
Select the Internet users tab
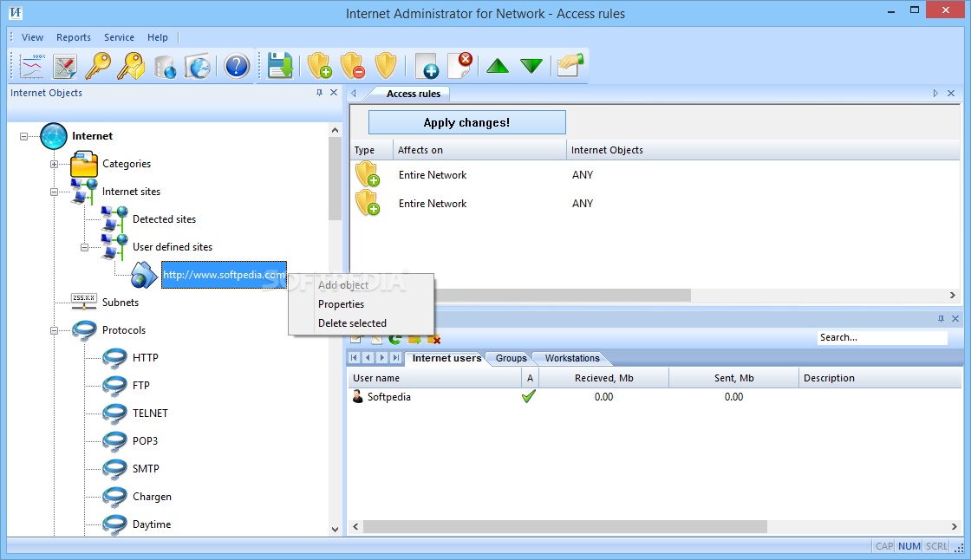446,358
